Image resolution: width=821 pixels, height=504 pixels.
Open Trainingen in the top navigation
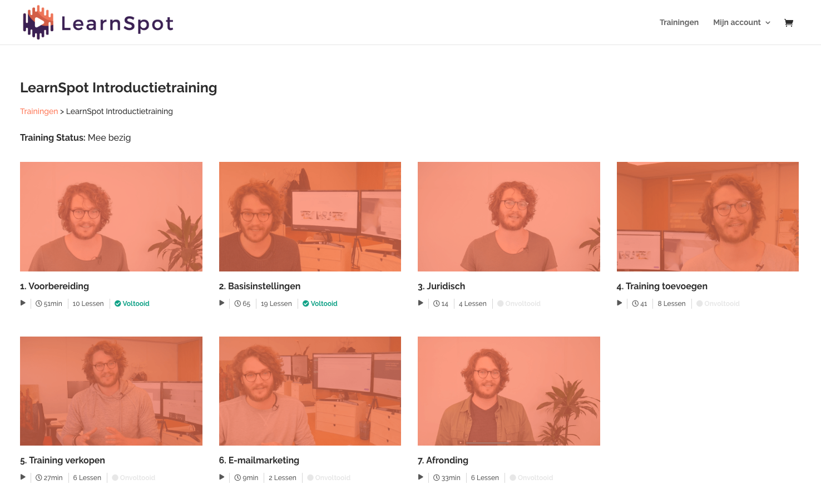click(x=679, y=23)
